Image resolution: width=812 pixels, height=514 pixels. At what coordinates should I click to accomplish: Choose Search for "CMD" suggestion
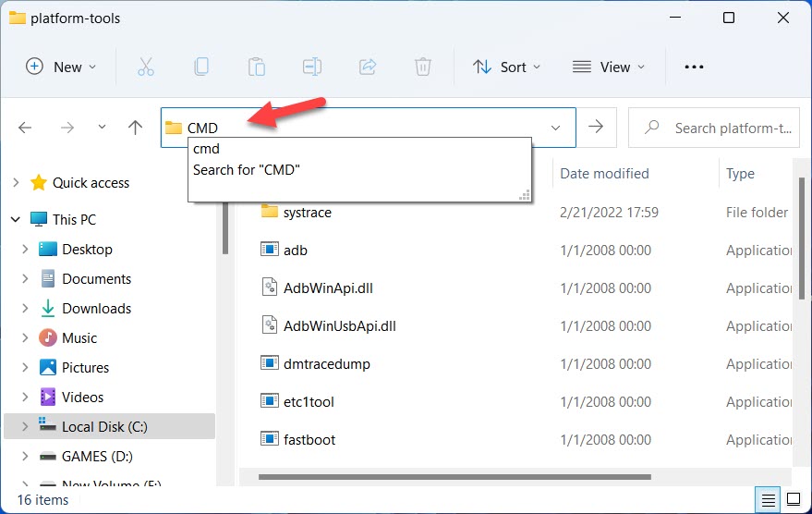pyautogui.click(x=359, y=170)
